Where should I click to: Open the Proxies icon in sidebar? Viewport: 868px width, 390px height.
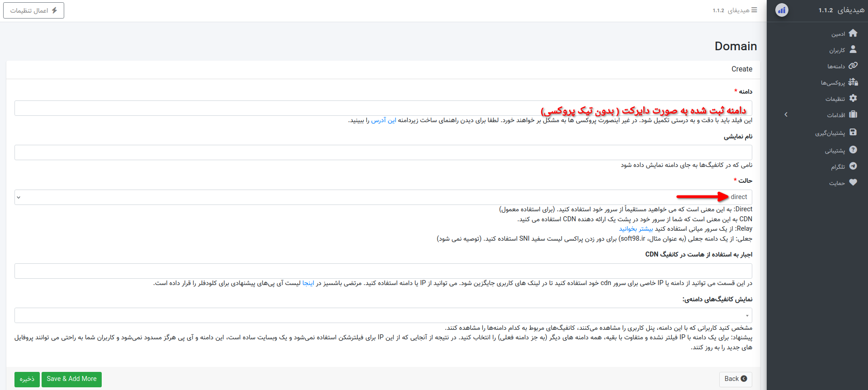pos(853,82)
